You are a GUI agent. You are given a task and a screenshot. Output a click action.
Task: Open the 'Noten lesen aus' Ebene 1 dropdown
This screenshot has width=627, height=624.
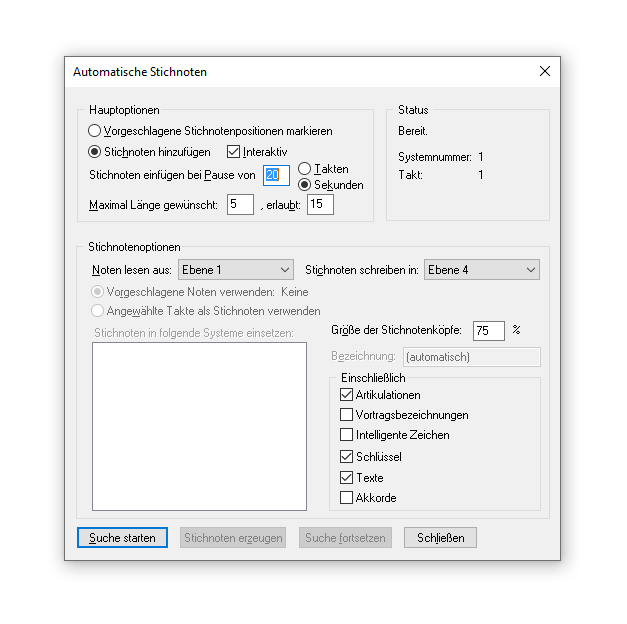(x=236, y=270)
